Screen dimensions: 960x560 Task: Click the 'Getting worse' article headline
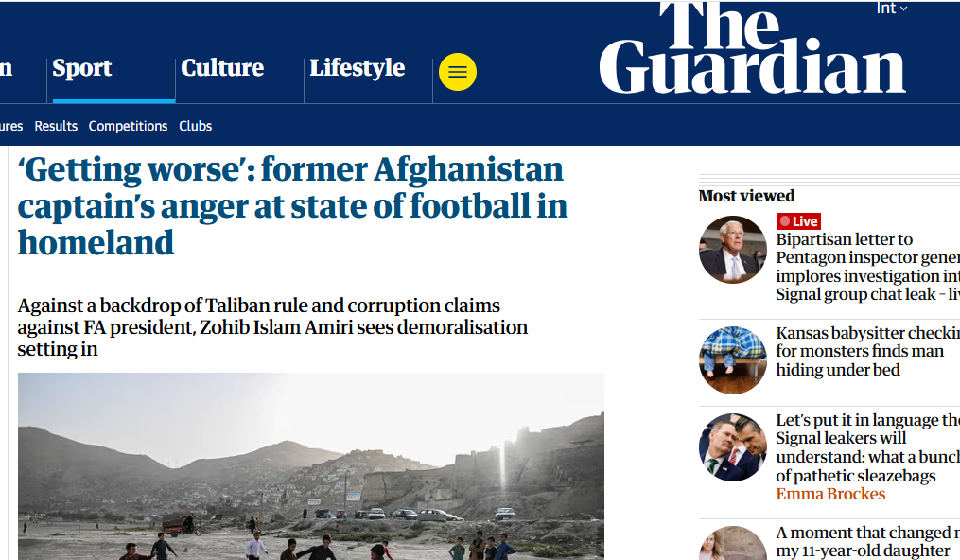click(292, 206)
